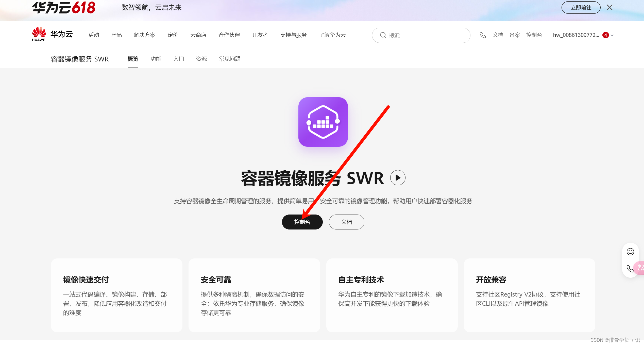Switch to the 常见问题 tab
644x345 pixels.
click(x=230, y=59)
